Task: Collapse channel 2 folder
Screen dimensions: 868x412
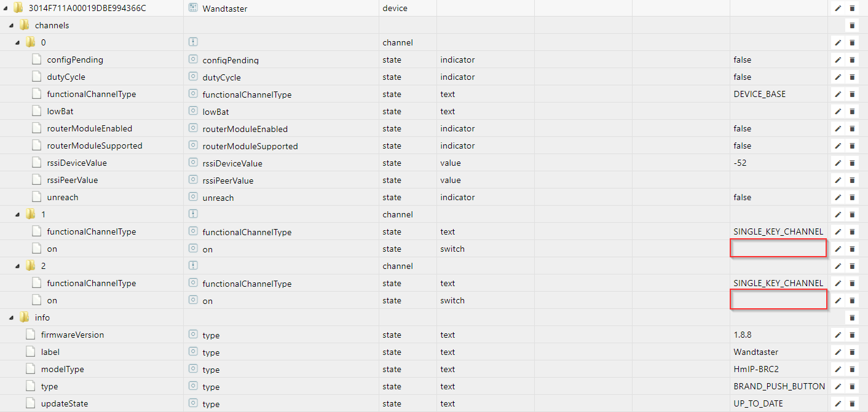Action: point(18,266)
